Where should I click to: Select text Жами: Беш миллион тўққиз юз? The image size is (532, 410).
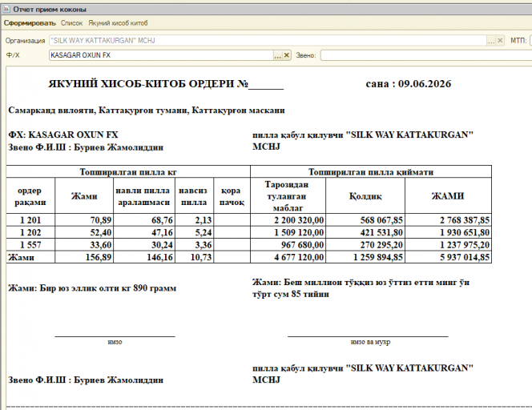pyautogui.click(x=361, y=288)
